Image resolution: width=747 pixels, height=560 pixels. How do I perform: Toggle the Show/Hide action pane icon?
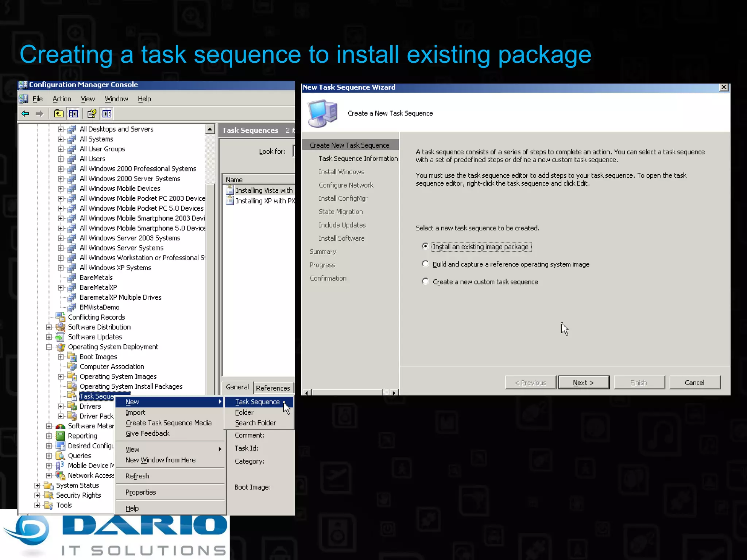click(107, 114)
